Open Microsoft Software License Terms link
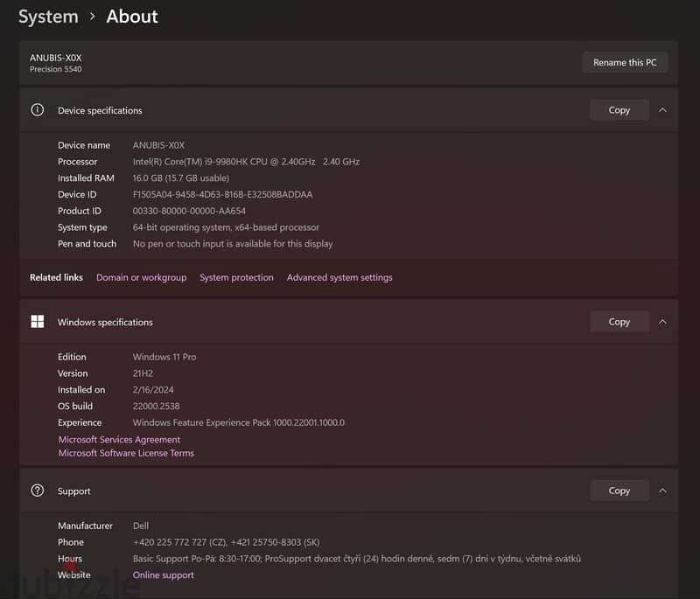 [126, 453]
